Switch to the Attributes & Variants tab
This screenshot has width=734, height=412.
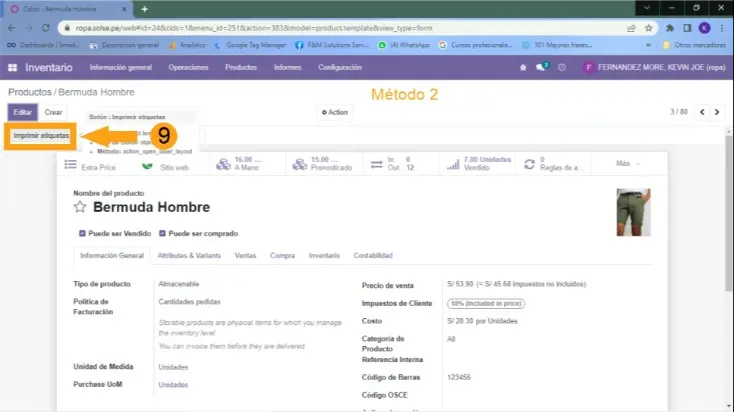(191, 256)
